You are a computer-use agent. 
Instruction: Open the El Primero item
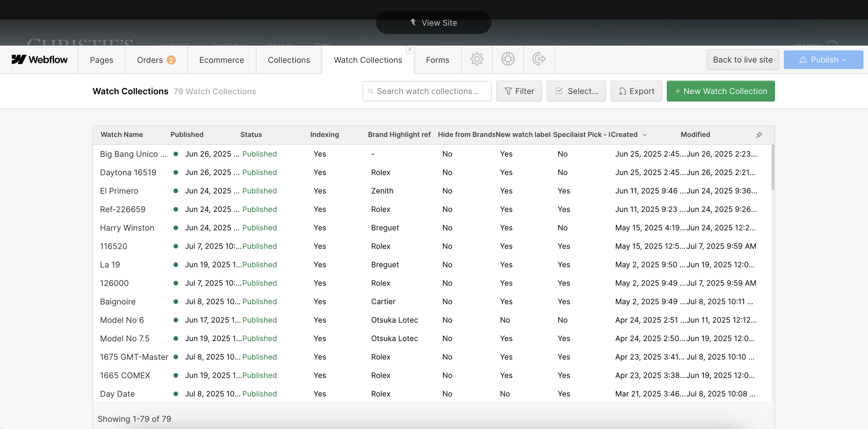pos(432,191)
